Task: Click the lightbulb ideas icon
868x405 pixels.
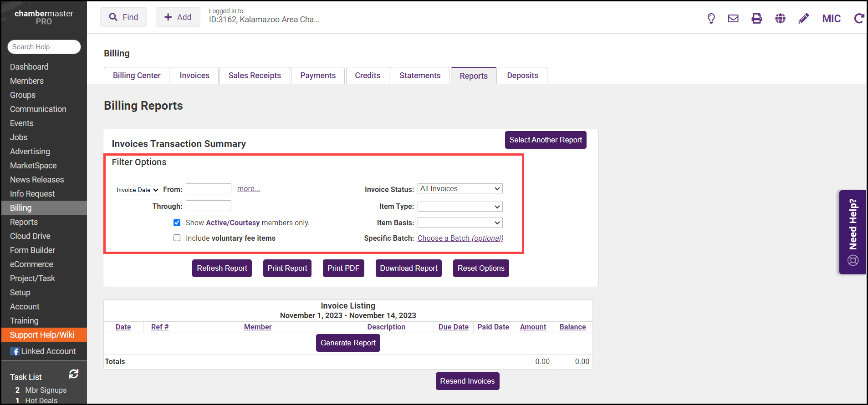Action: (711, 18)
